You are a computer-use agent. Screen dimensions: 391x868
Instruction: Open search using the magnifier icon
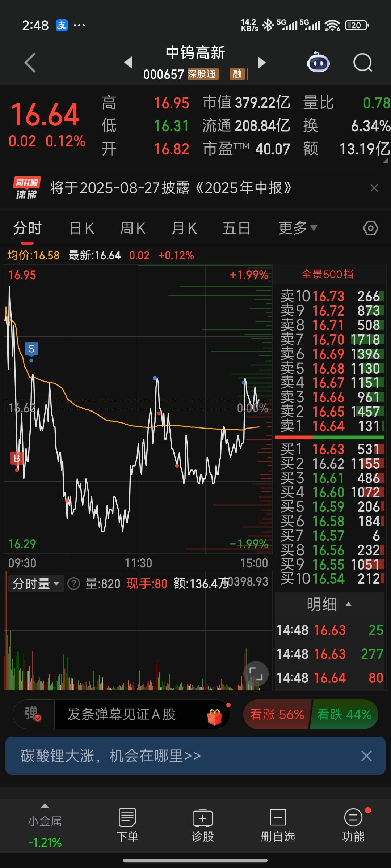(x=363, y=63)
